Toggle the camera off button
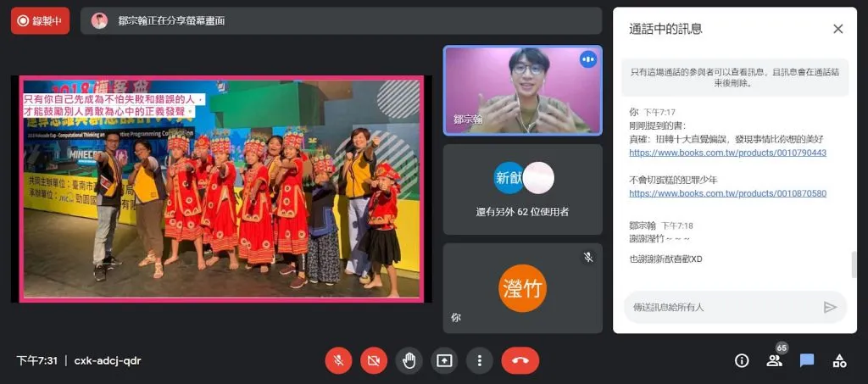Image resolution: width=868 pixels, height=384 pixels. pos(373,360)
